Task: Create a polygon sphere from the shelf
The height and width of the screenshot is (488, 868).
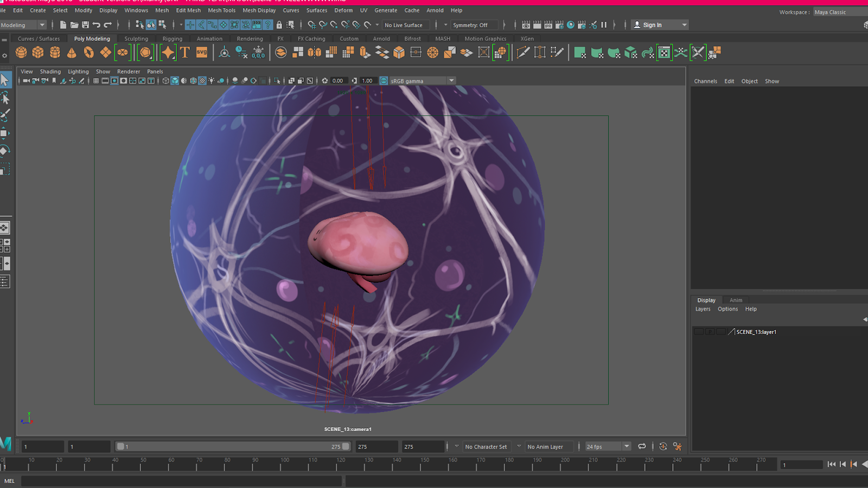Action: coord(21,53)
